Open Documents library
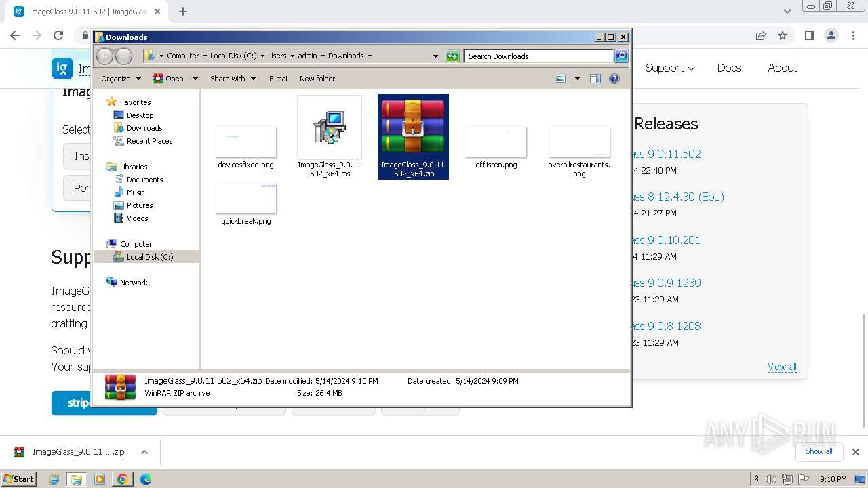Viewport: 868px width, 488px height. pyautogui.click(x=144, y=180)
